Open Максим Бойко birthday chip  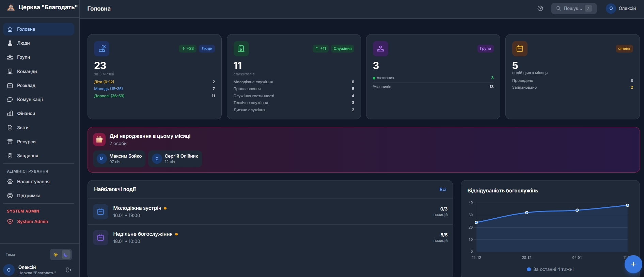(x=119, y=159)
